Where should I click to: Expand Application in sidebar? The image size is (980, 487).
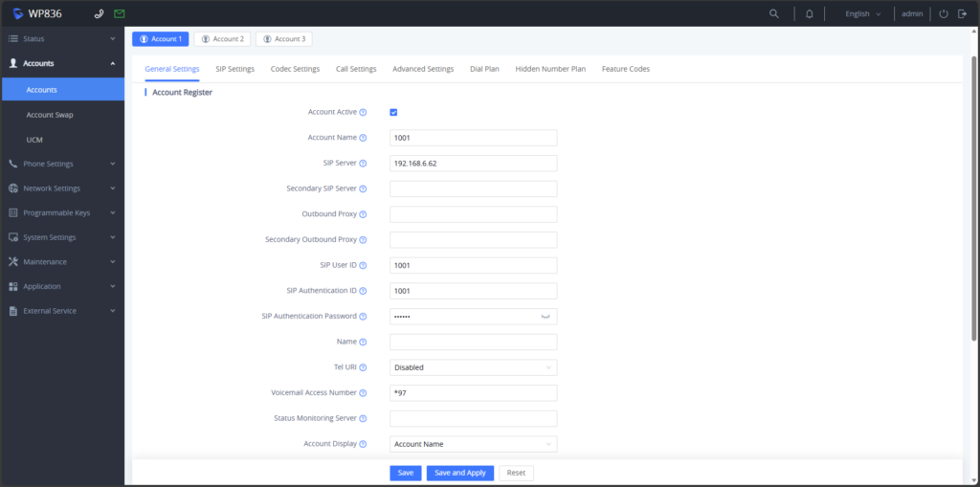pyautogui.click(x=62, y=286)
